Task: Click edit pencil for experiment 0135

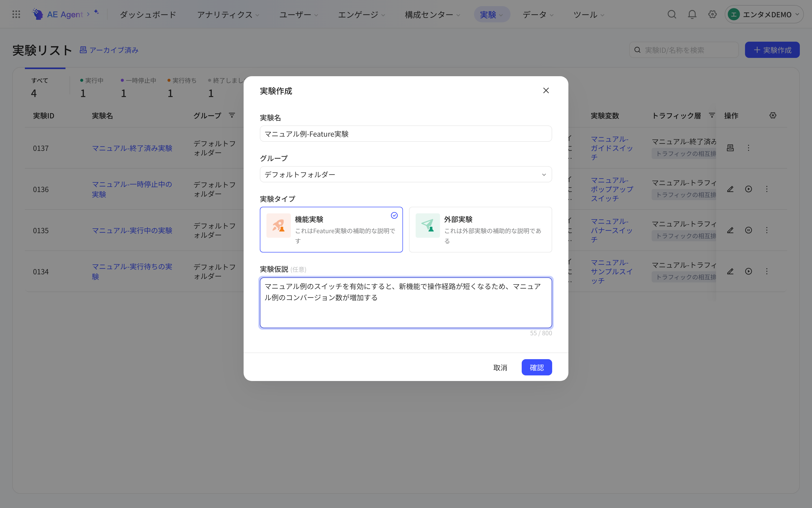Action: (x=730, y=230)
